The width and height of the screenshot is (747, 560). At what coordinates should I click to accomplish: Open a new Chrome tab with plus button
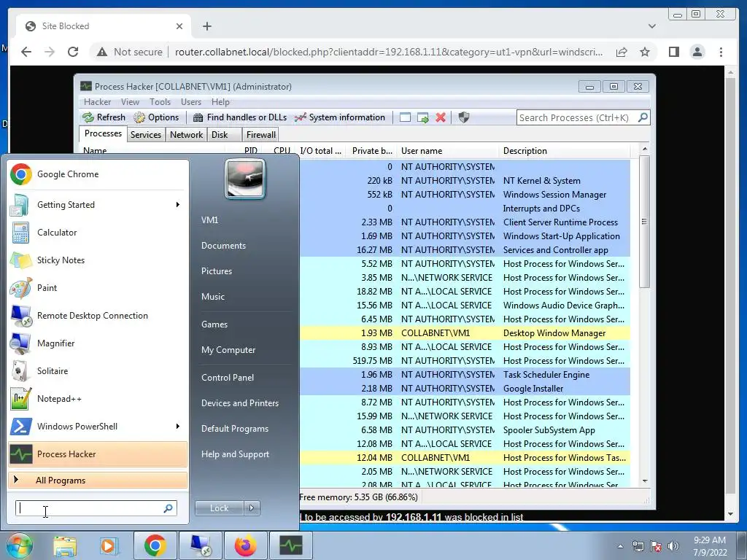pos(206,26)
